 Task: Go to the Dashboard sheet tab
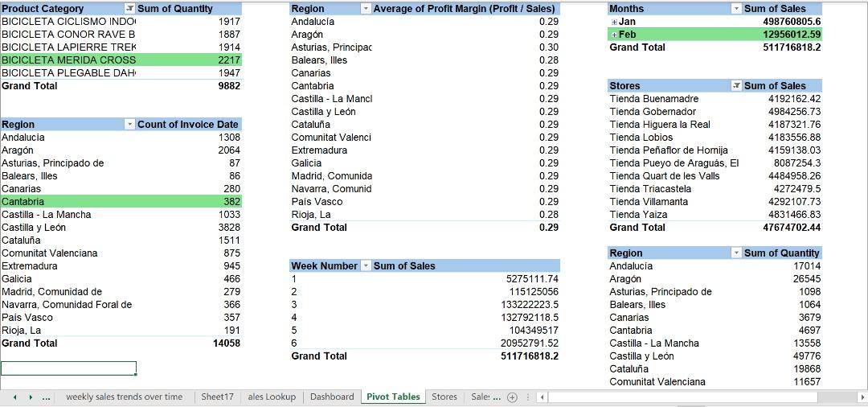[x=332, y=397]
